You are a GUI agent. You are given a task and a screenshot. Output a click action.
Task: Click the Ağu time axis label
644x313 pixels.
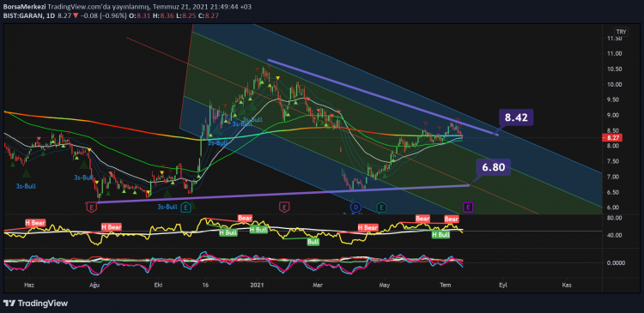[94, 285]
